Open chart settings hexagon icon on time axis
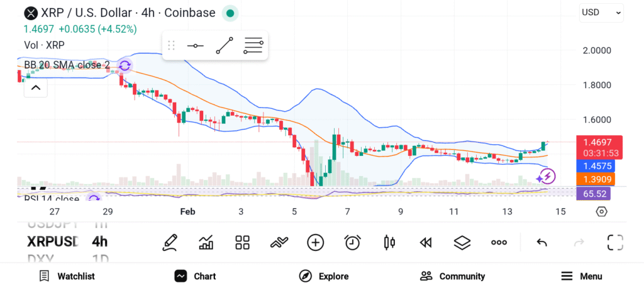The height and width of the screenshot is (290, 644). (x=601, y=211)
